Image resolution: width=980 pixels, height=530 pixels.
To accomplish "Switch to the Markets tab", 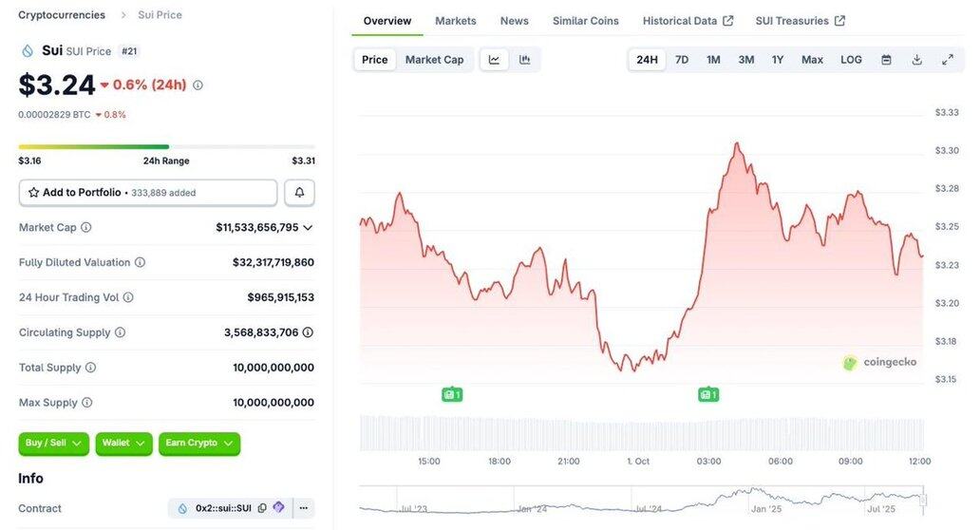I will click(x=456, y=21).
